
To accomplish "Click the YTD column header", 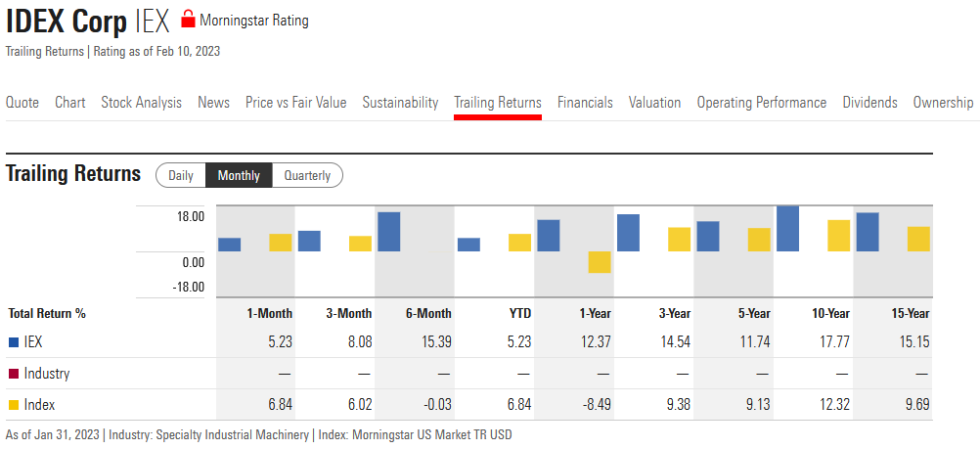I will click(x=520, y=313).
